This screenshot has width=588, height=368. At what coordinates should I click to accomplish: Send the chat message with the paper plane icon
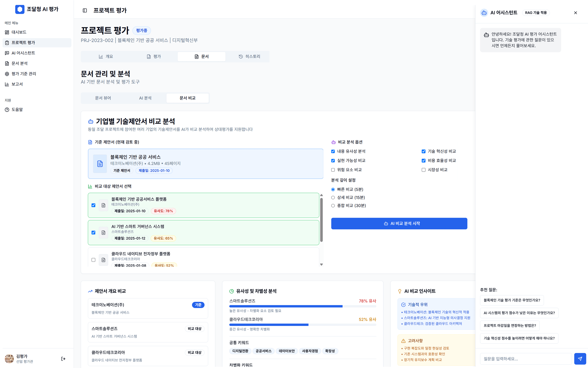[x=580, y=358]
